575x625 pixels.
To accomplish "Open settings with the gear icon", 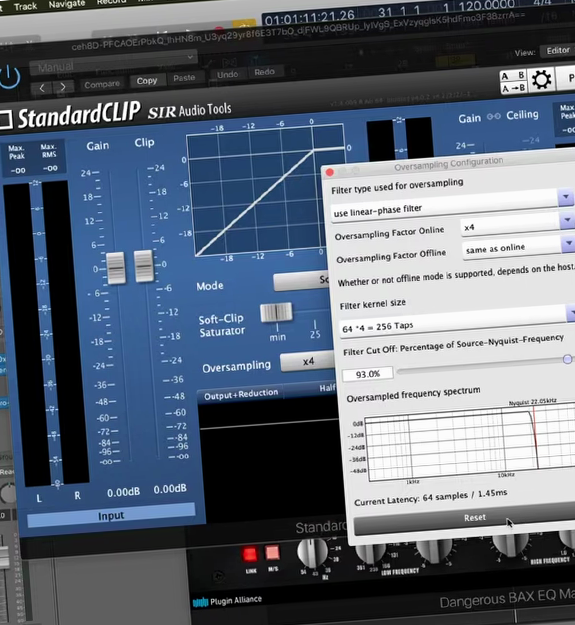I will pyautogui.click(x=541, y=80).
